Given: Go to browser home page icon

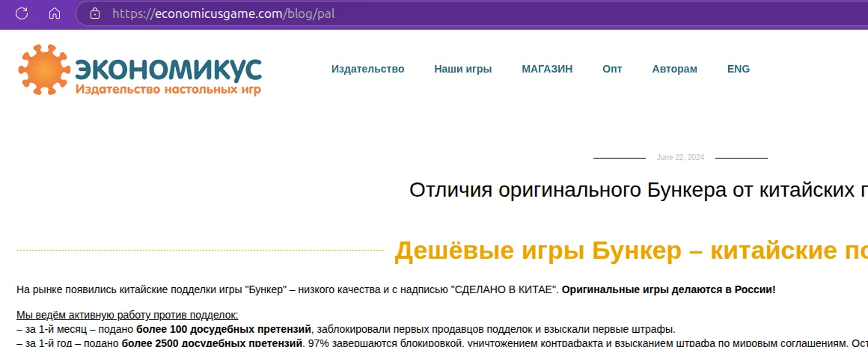Looking at the screenshot, I should tap(54, 13).
